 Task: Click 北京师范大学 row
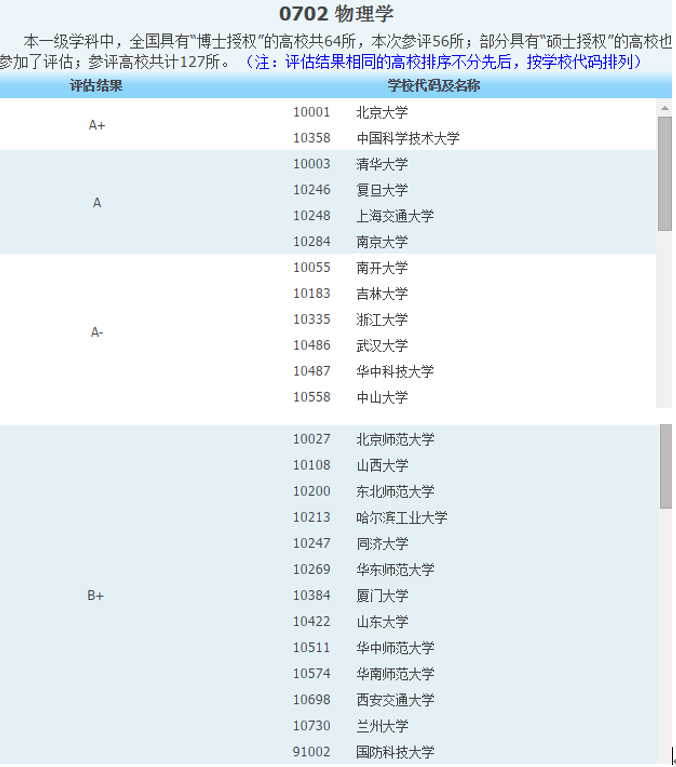click(395, 440)
